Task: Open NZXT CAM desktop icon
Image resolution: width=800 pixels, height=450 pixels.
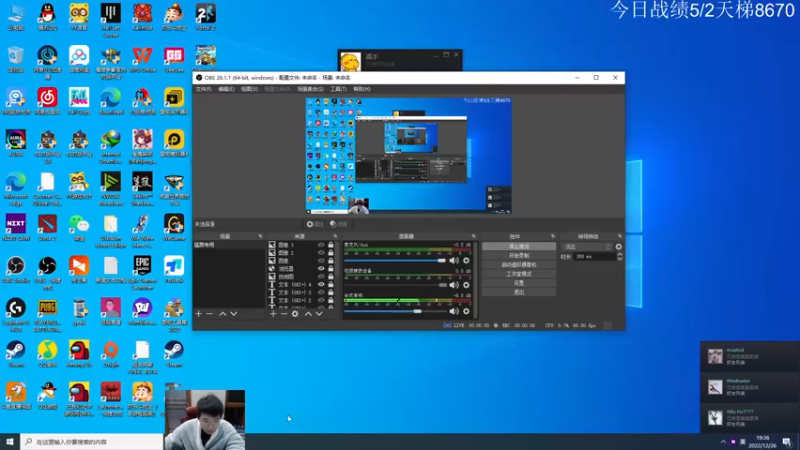Action: [x=16, y=228]
